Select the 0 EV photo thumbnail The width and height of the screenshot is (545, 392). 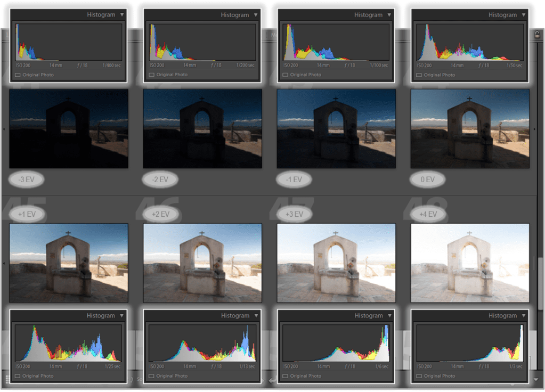pyautogui.click(x=470, y=128)
